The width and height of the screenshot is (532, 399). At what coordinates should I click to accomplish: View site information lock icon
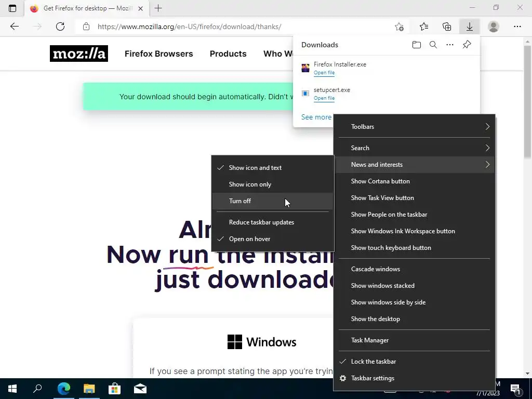coord(86,26)
